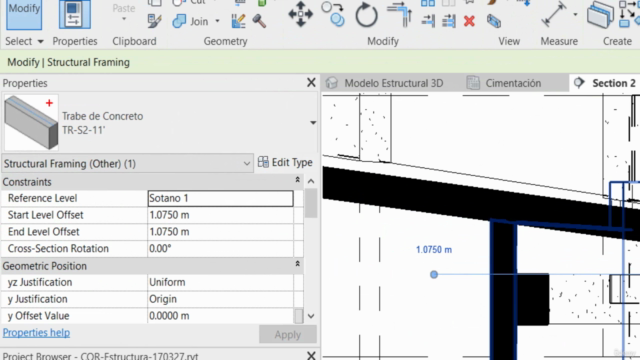Select the Match Type Properties brush icon
640x360 pixels.
pyautogui.click(x=155, y=21)
